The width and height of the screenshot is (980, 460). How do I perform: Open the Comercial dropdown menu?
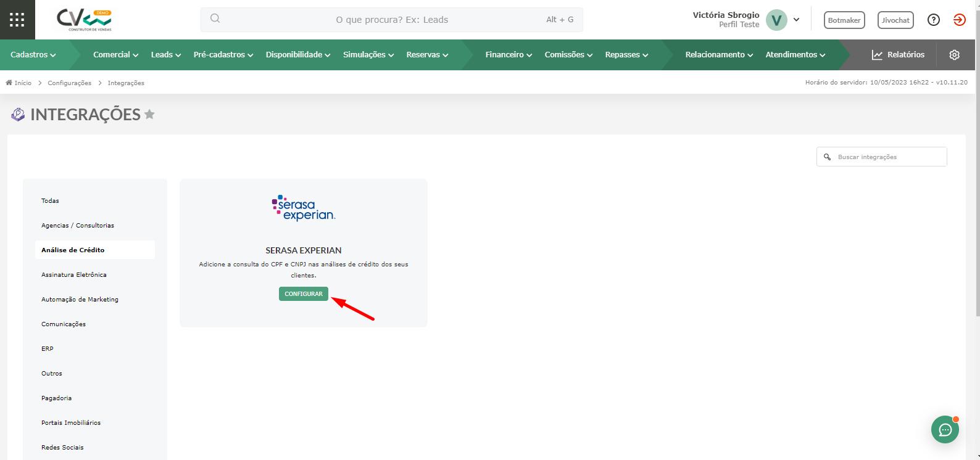(115, 55)
